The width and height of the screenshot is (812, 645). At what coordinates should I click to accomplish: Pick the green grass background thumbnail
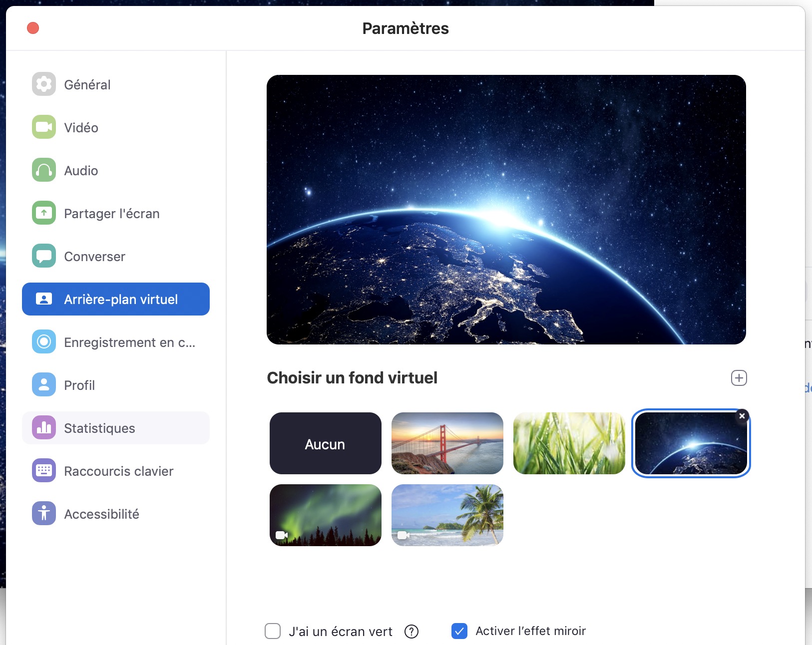click(x=569, y=443)
